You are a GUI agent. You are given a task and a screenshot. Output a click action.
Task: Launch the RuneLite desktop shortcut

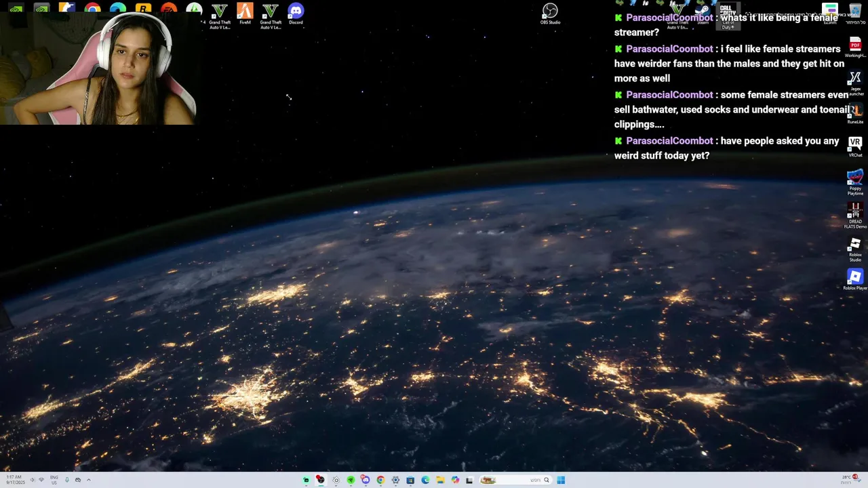855,113
